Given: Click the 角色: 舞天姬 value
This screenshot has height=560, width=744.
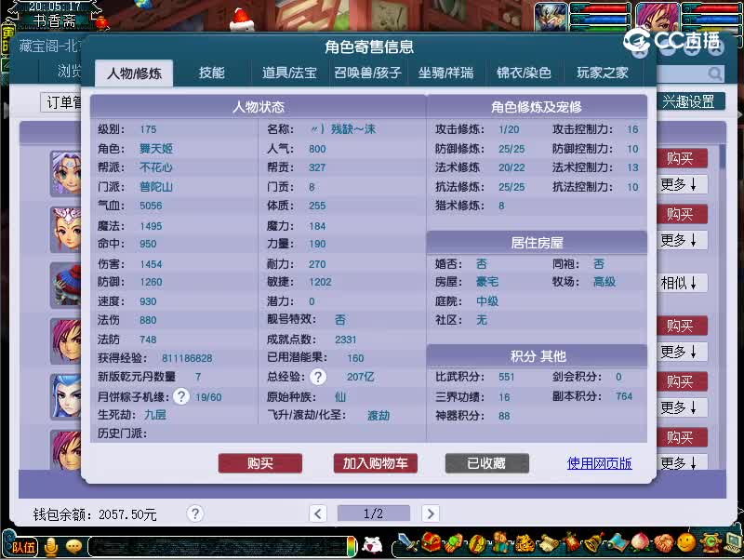Looking at the screenshot, I should [156, 149].
